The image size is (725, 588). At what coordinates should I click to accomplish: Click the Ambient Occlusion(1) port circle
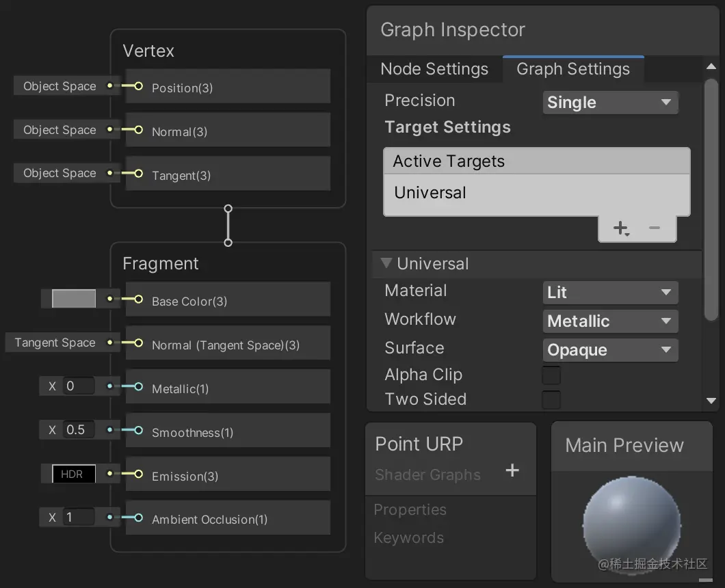[139, 518]
